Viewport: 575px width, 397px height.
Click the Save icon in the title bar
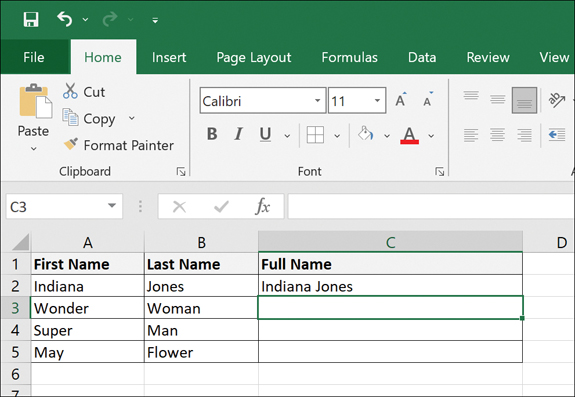click(x=31, y=19)
